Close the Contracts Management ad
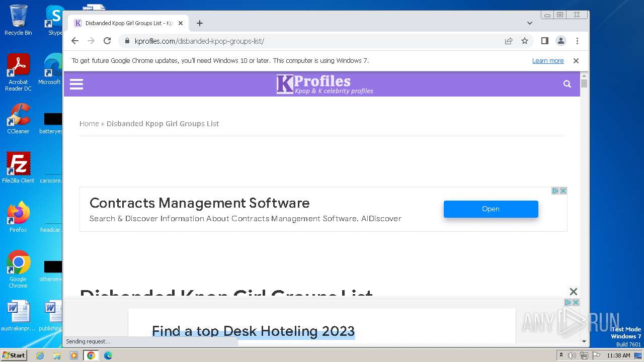 [x=563, y=191]
